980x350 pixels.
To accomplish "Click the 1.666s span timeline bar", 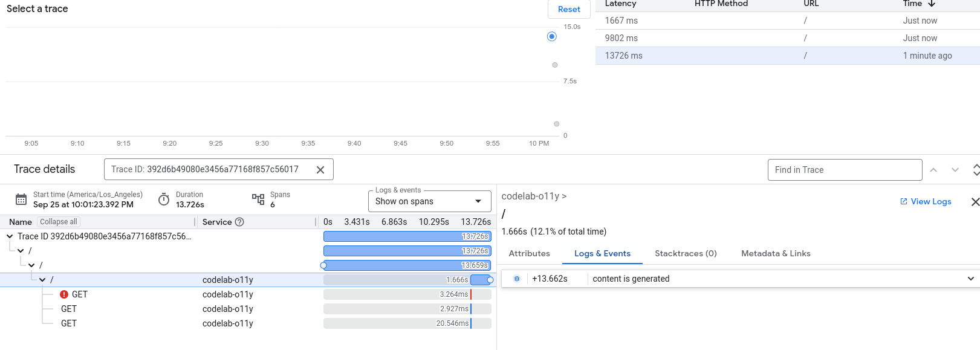I will pyautogui.click(x=481, y=280).
